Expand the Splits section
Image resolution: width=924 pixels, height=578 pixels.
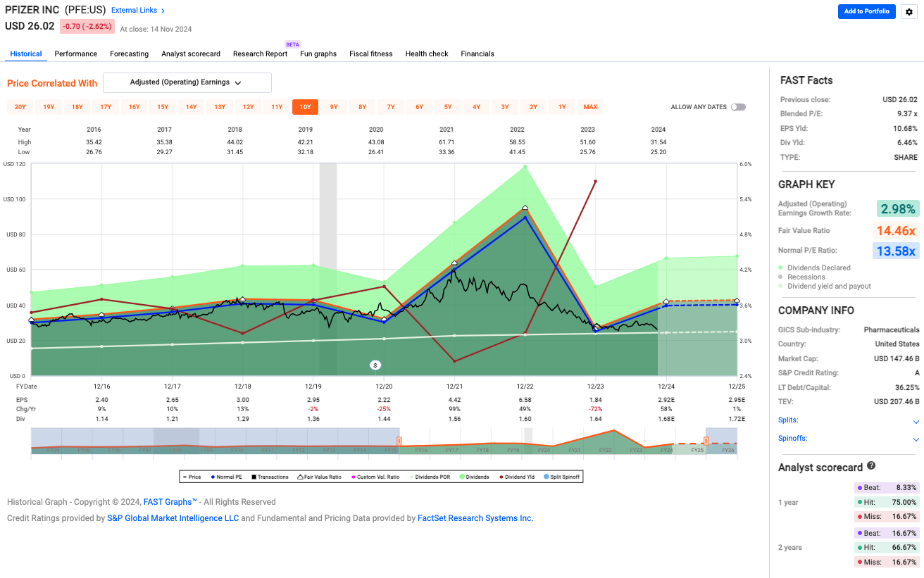916,422
